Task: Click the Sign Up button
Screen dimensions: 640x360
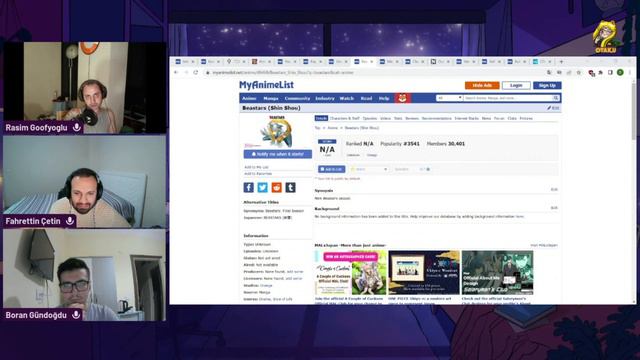Action: (547, 85)
